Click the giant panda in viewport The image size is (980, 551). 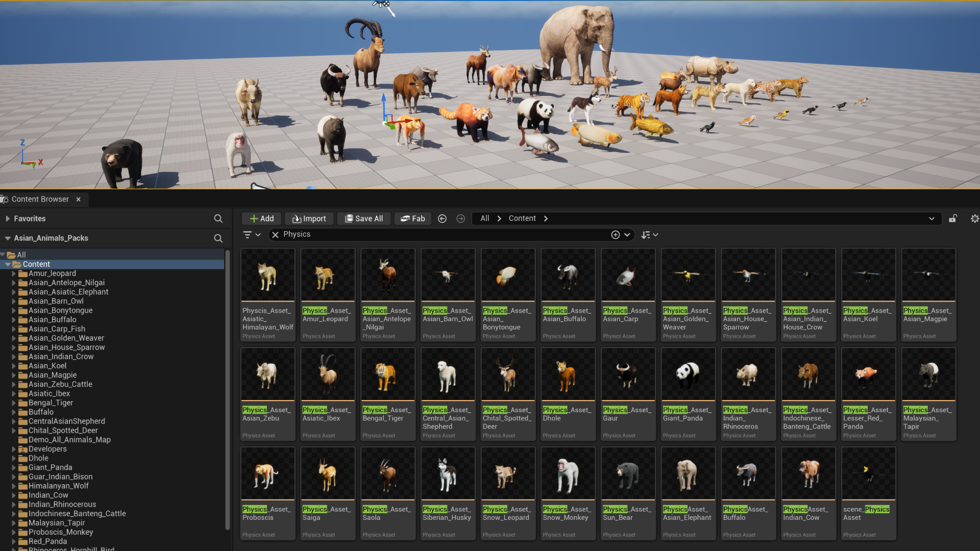click(x=535, y=115)
